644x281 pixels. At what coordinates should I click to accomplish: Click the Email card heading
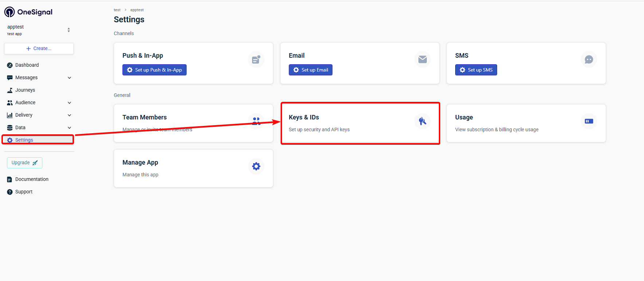point(297,55)
